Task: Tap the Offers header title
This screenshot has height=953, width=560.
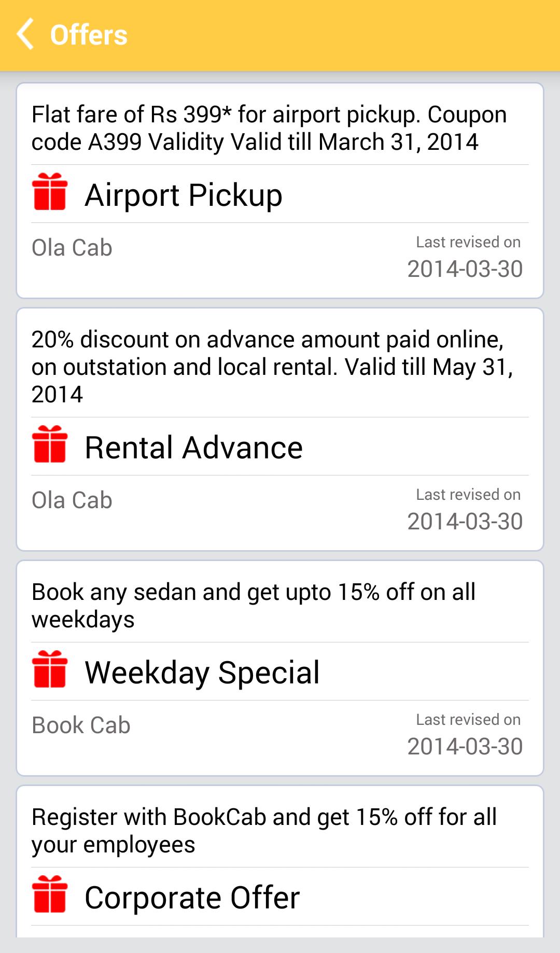Action: 89,35
